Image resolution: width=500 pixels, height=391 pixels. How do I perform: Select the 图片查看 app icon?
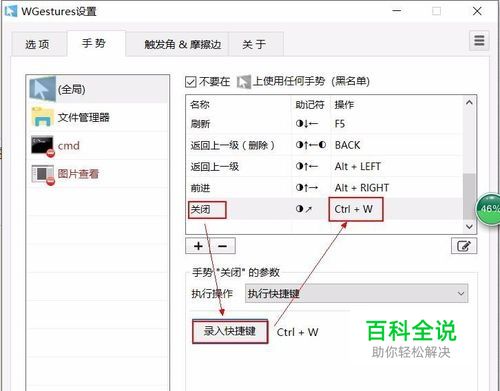43,174
